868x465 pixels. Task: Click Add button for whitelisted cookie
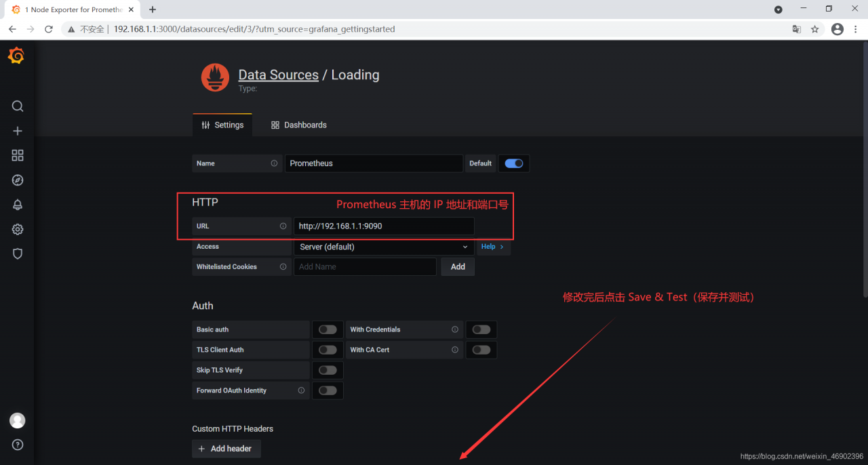point(458,267)
